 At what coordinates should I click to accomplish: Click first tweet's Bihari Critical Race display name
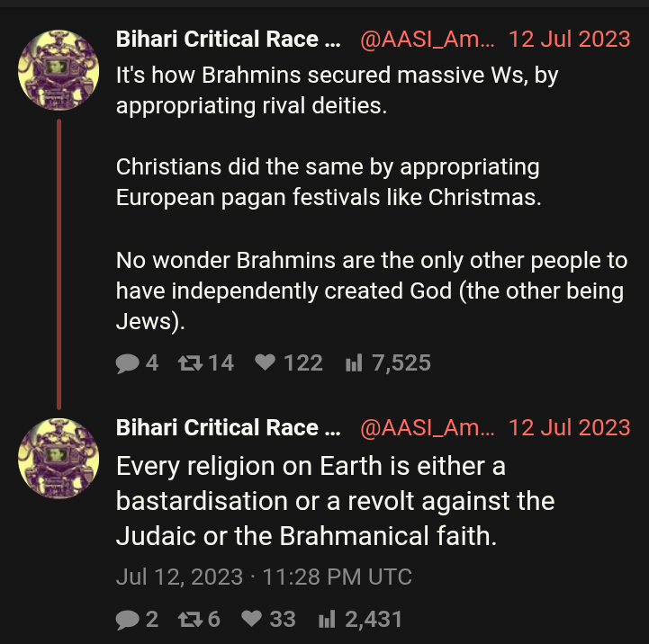(229, 40)
